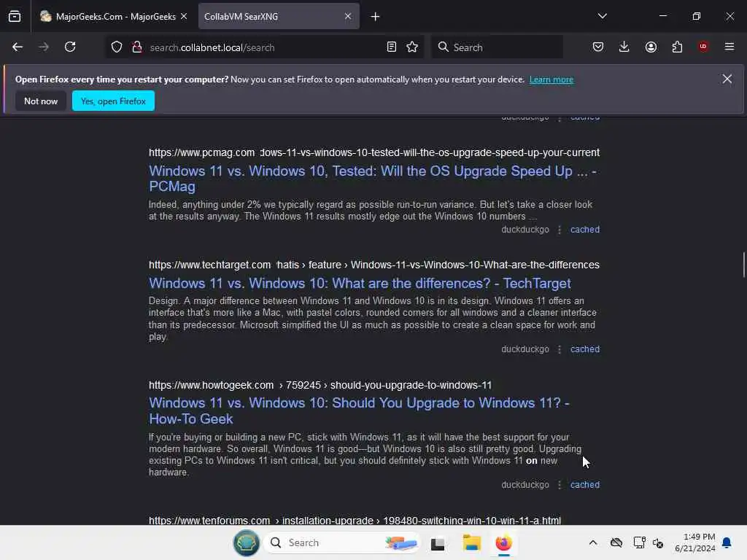The image size is (747, 560).
Task: Click the Windows taskbar Search box
Action: pos(342,542)
